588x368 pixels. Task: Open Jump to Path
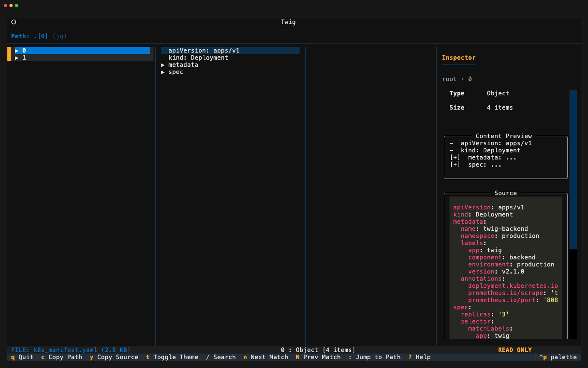(x=378, y=357)
